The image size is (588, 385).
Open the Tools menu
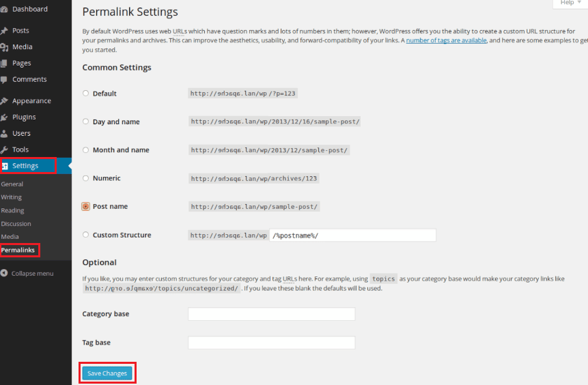(x=20, y=149)
